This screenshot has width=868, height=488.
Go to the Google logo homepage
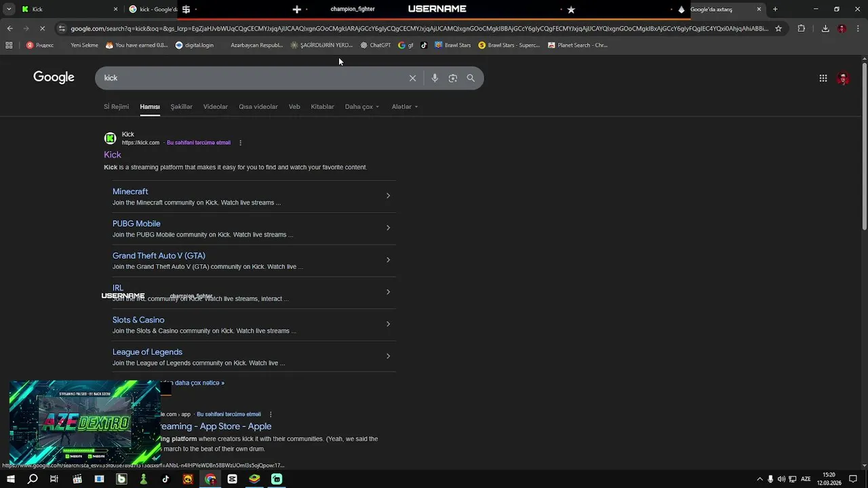tap(54, 77)
